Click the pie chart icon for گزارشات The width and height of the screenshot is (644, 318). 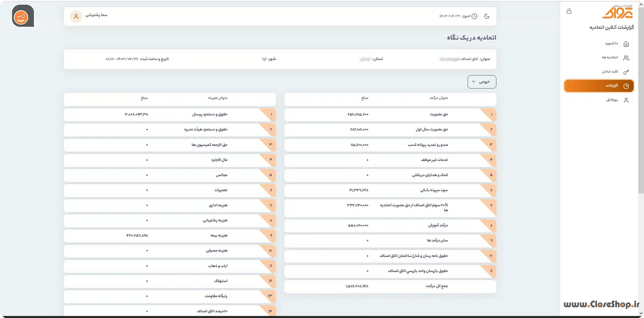tap(626, 86)
